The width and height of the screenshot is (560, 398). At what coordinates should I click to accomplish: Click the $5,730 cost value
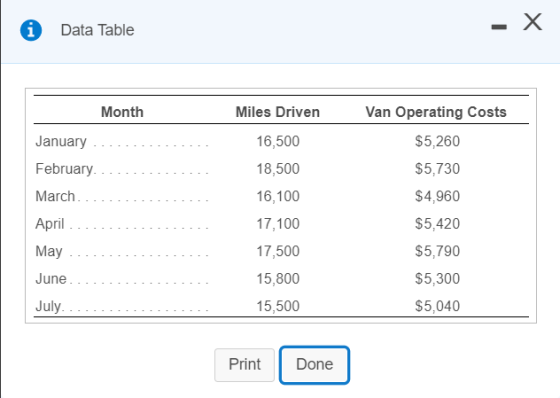[437, 169]
